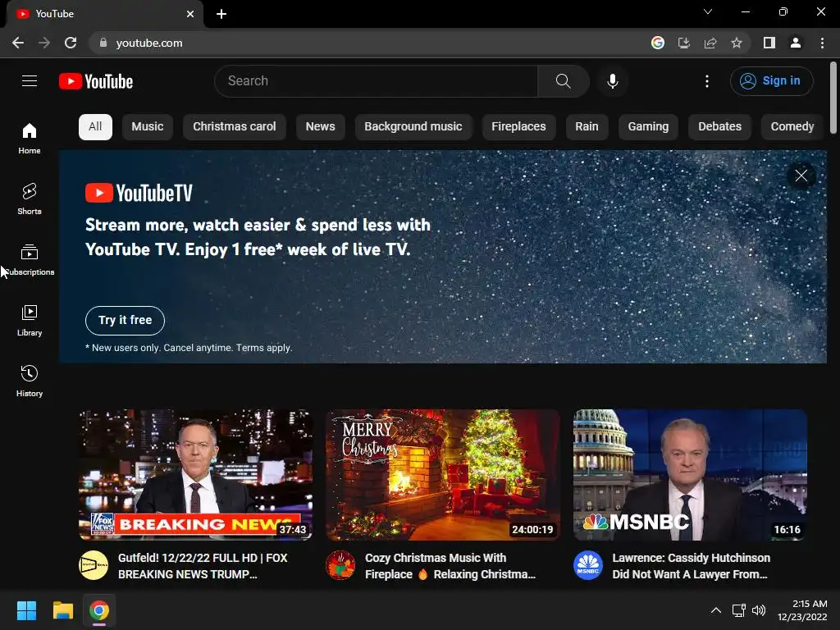The height and width of the screenshot is (630, 840).
Task: Share this page icon
Action: pyautogui.click(x=710, y=43)
